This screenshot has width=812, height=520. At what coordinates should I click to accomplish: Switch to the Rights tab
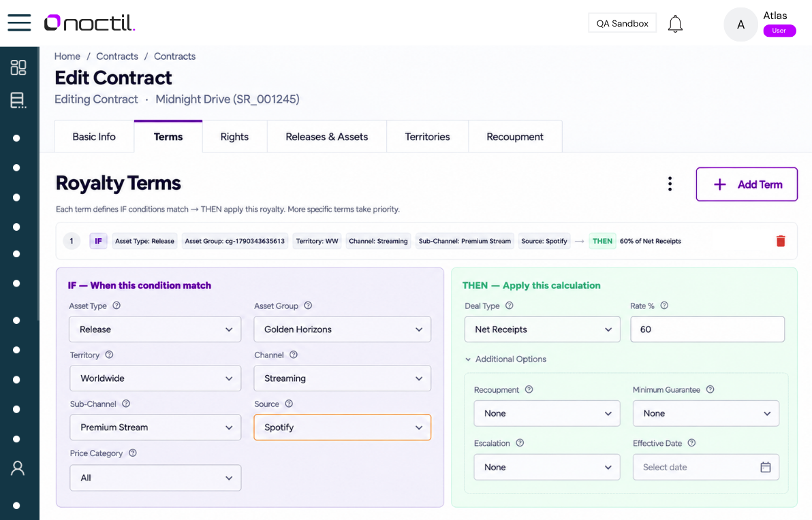click(234, 137)
